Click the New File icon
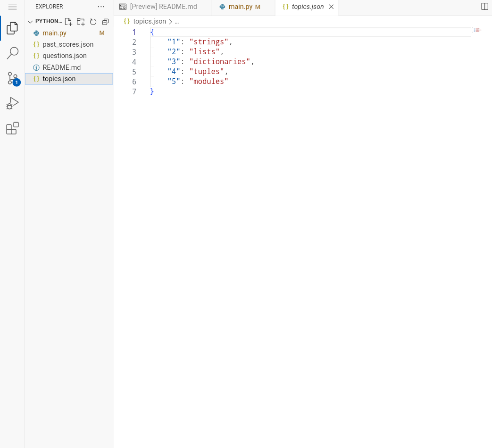Viewport: 492px width, 448px height. pos(68,22)
